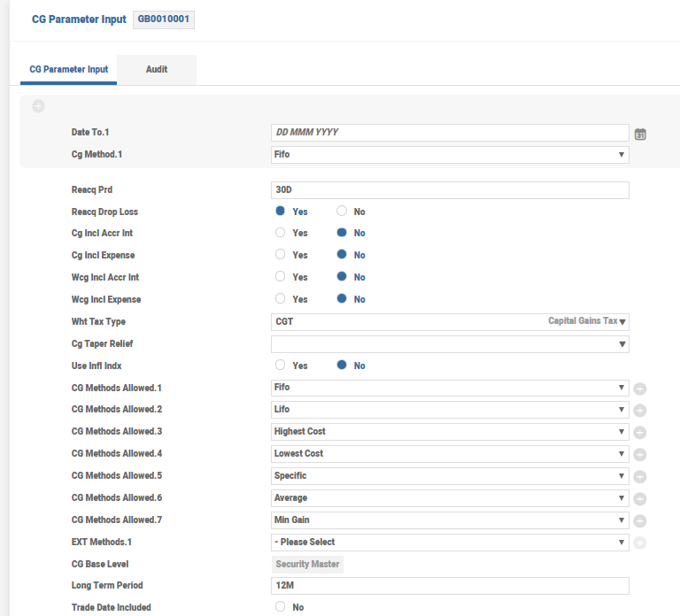The image size is (680, 616).
Task: Add a row after CG Methods Allowed.5
Action: [640, 476]
